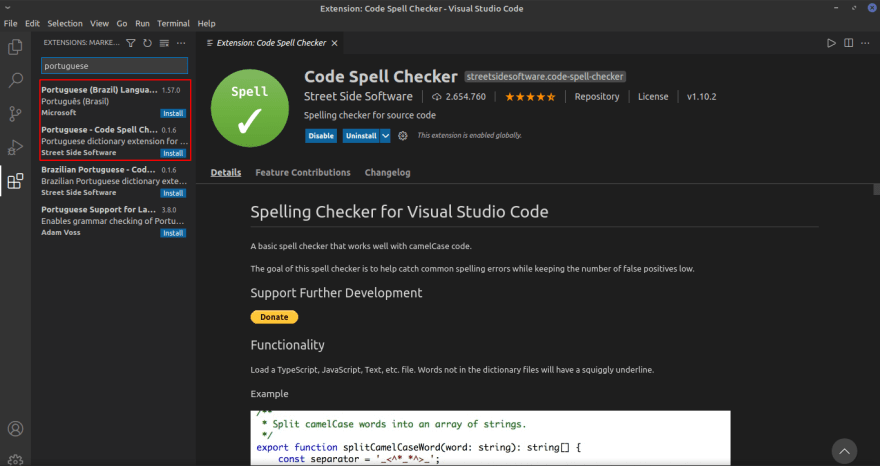Open the Accounts icon in activity bar
This screenshot has width=880, height=466.
(15, 429)
